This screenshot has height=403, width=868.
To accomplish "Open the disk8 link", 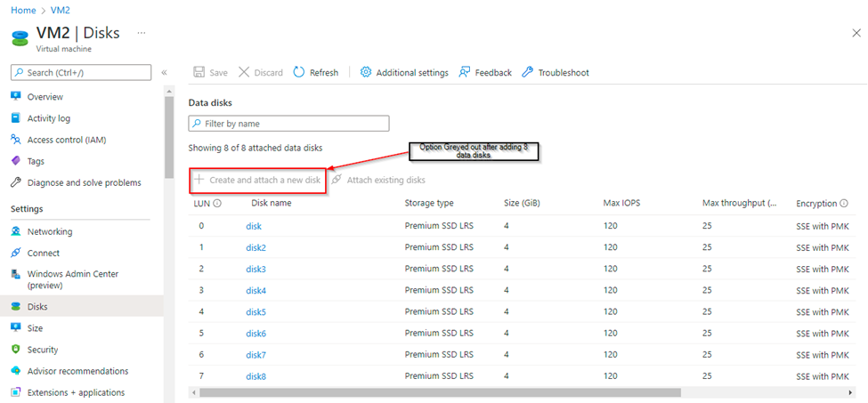I will click(x=256, y=377).
